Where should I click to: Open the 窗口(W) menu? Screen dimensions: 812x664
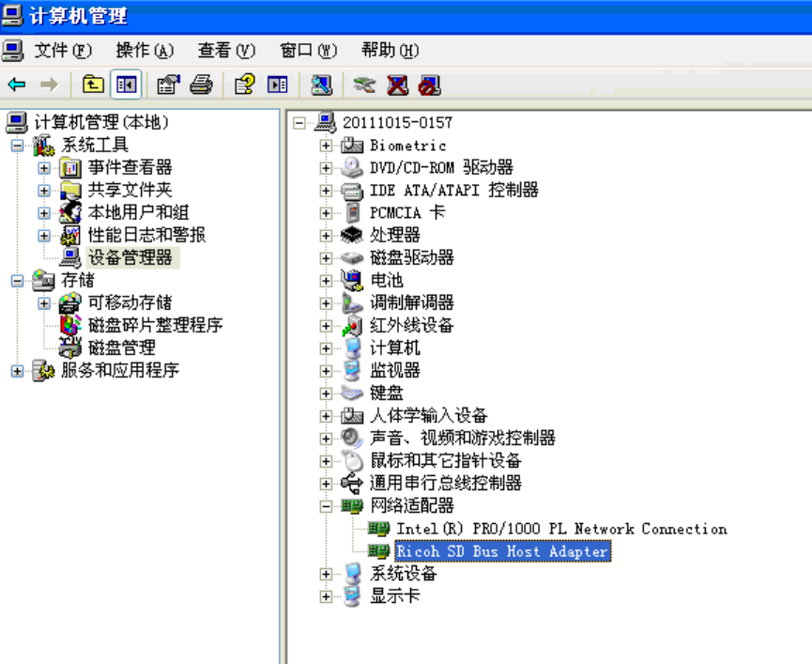[x=308, y=50]
